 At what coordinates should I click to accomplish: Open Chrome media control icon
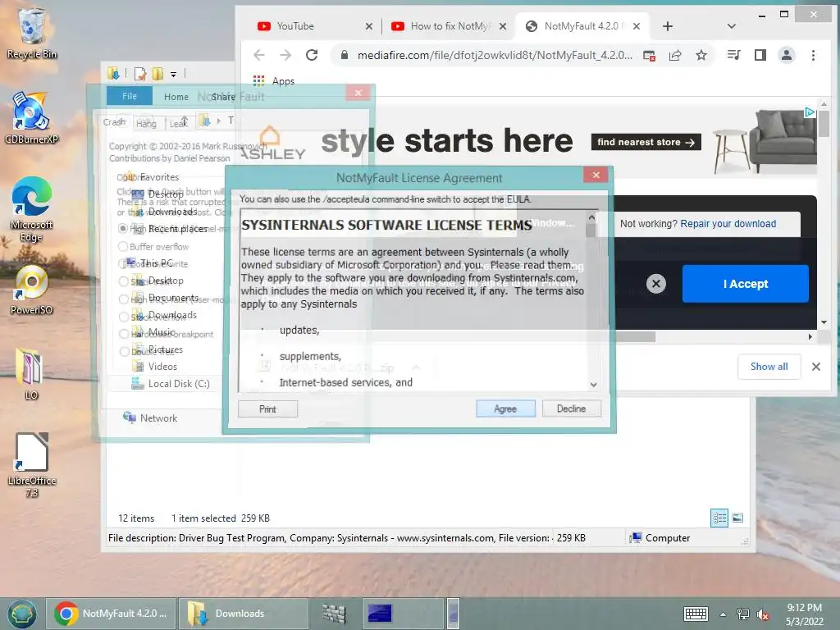[x=733, y=55]
